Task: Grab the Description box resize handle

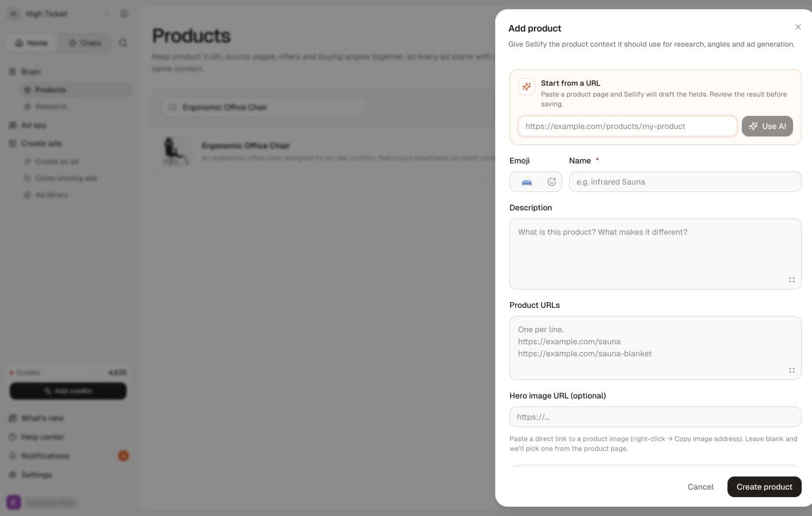Action: click(791, 280)
